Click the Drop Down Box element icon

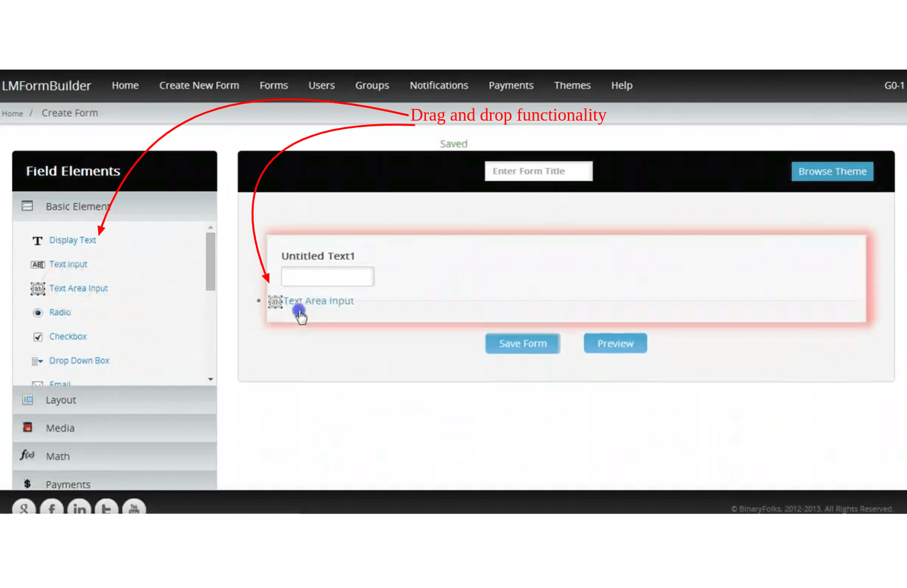pyautogui.click(x=37, y=361)
